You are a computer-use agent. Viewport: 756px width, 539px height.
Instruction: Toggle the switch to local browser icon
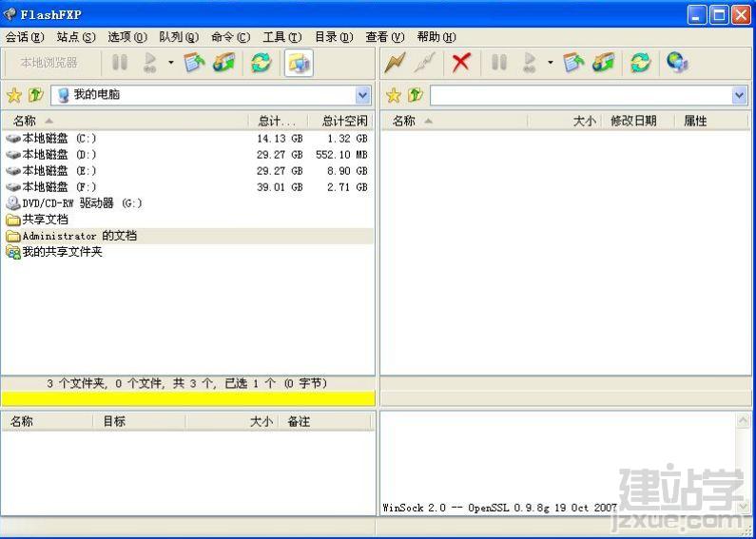[x=299, y=63]
